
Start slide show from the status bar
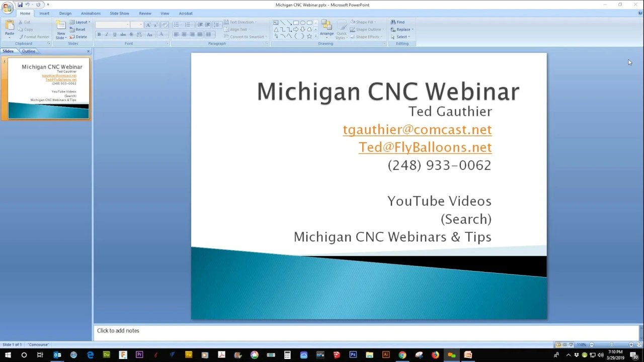coord(571,344)
